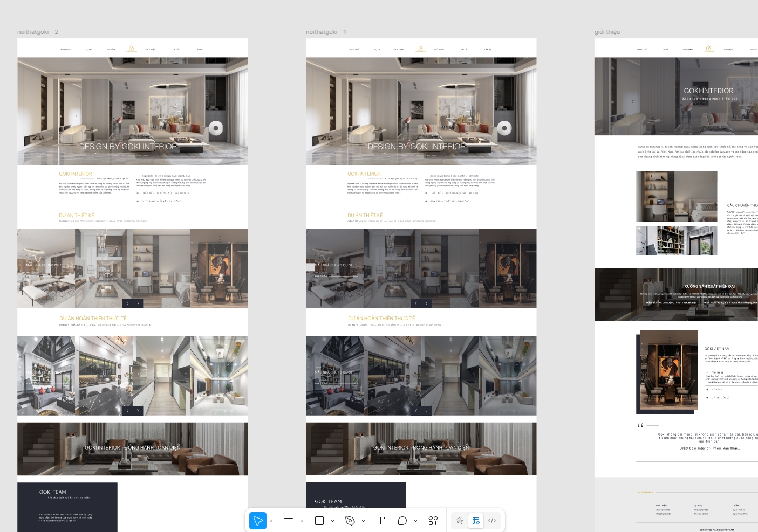Image resolution: width=758 pixels, height=532 pixels.
Task: Toggle Dev Mode code icon
Action: point(492,521)
